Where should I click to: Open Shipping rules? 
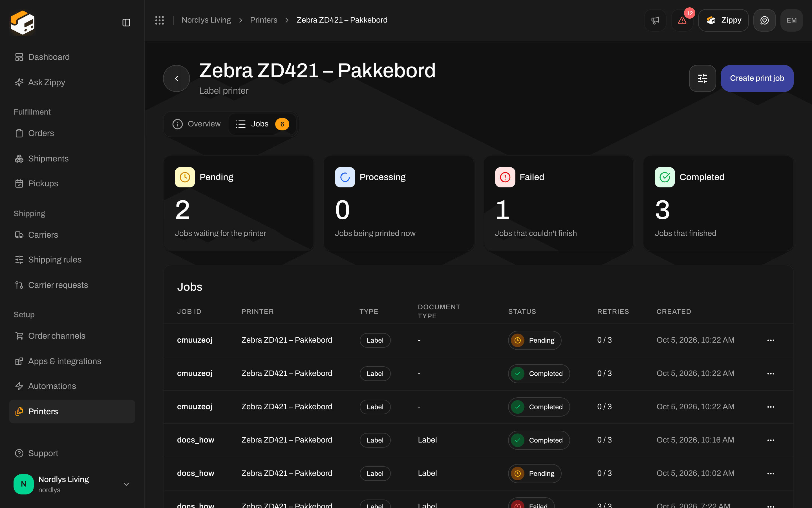click(72, 260)
